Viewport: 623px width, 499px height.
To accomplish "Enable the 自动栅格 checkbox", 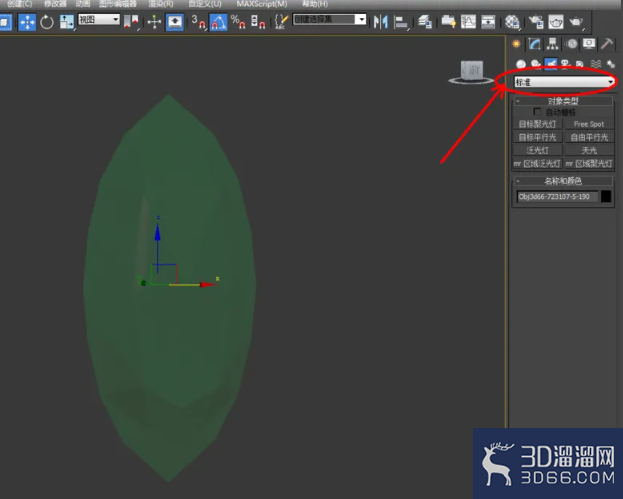I will pyautogui.click(x=537, y=112).
